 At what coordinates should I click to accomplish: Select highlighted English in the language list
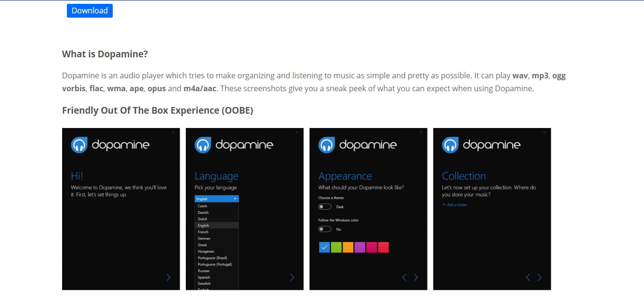216,225
